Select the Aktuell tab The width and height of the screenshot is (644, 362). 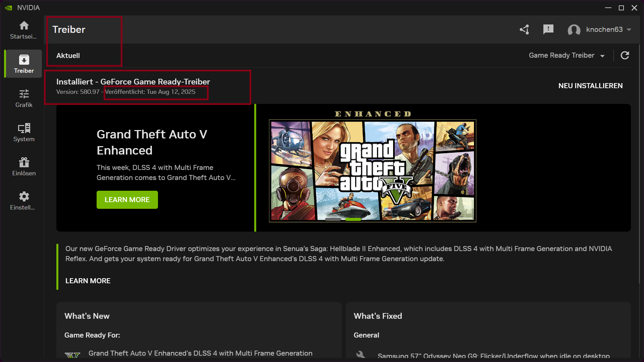(68, 56)
